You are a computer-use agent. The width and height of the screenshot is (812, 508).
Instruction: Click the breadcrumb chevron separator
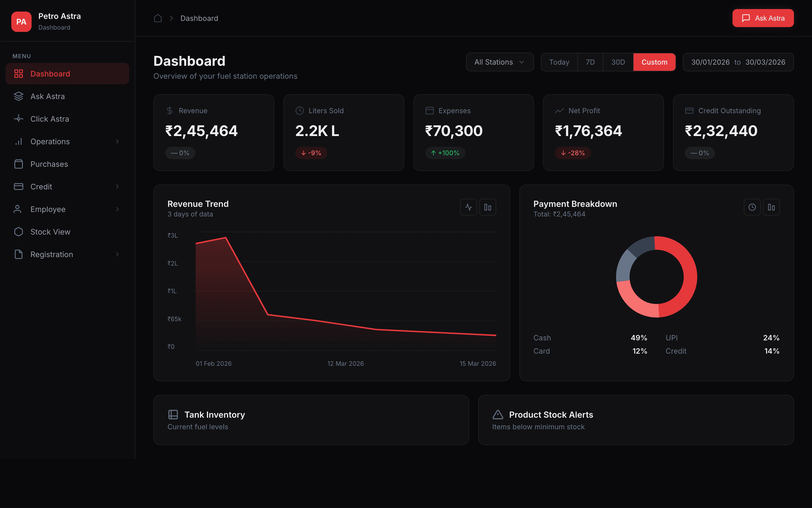[x=171, y=18]
